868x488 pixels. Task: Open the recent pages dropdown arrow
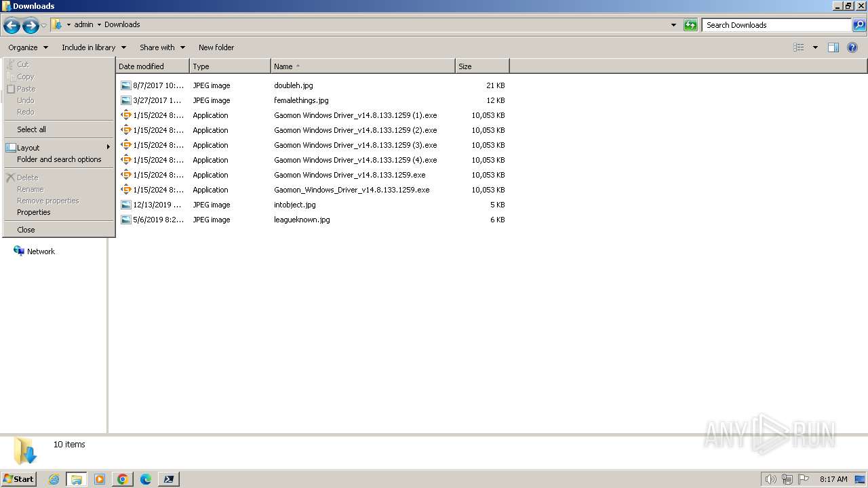tap(44, 26)
